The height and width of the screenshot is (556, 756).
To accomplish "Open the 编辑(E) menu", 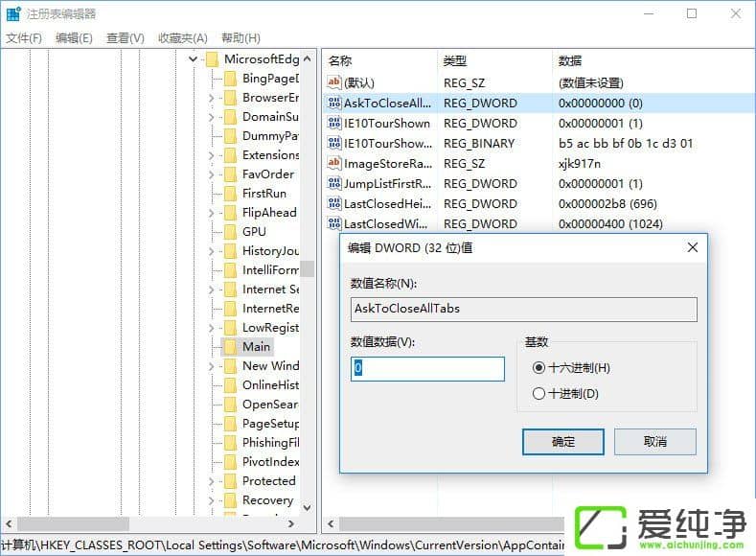I will (x=74, y=38).
